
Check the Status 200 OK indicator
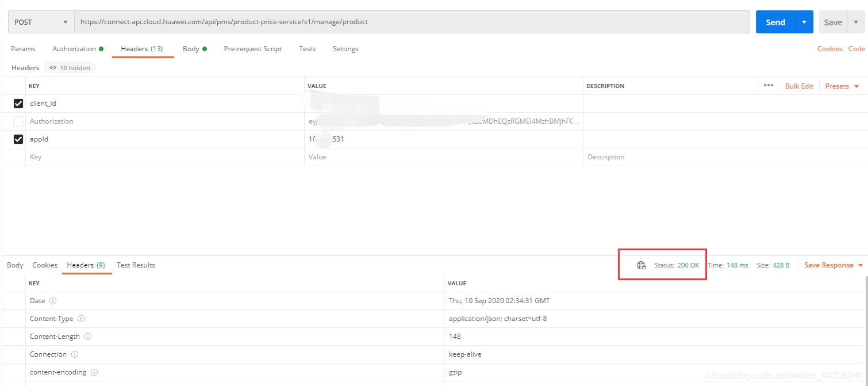coord(677,265)
